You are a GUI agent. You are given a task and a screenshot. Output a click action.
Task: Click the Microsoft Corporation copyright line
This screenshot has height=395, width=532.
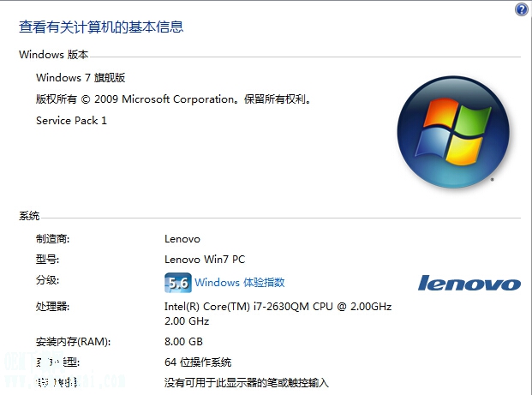point(173,99)
